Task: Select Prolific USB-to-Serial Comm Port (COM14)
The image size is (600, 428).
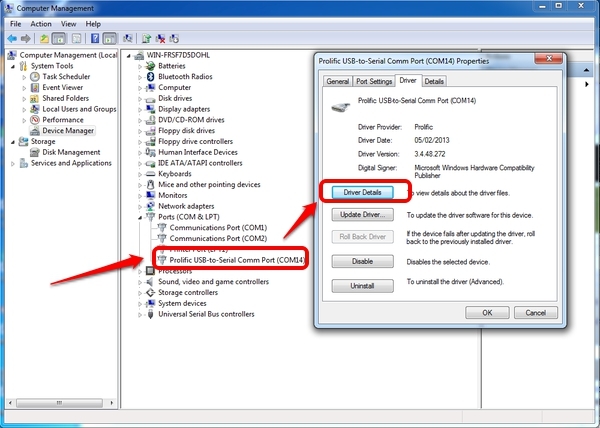Action: (237, 260)
